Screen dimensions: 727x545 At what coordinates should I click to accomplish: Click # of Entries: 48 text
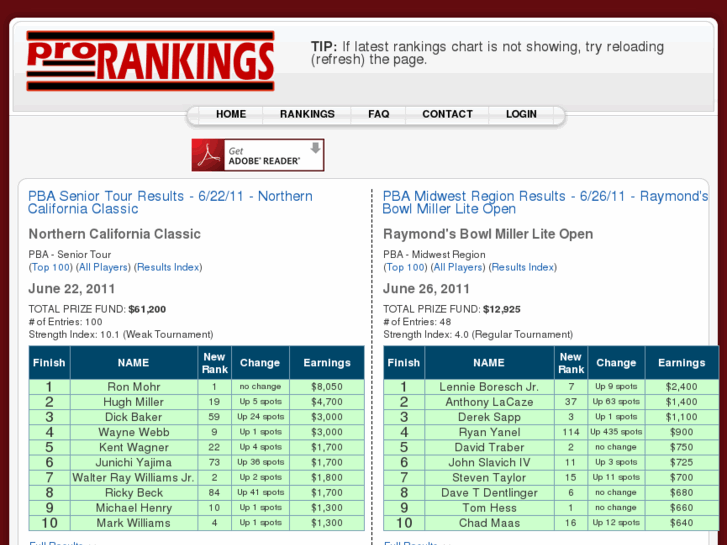[x=417, y=322]
